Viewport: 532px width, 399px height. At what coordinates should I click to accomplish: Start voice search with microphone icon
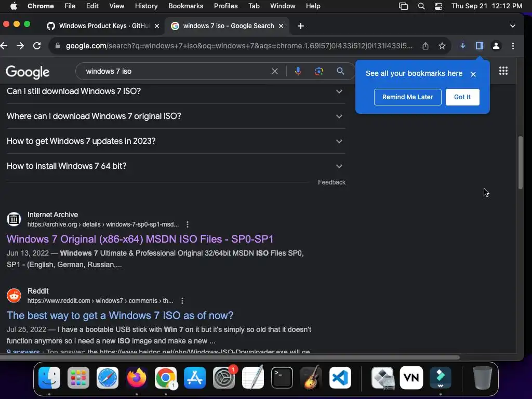coord(298,71)
